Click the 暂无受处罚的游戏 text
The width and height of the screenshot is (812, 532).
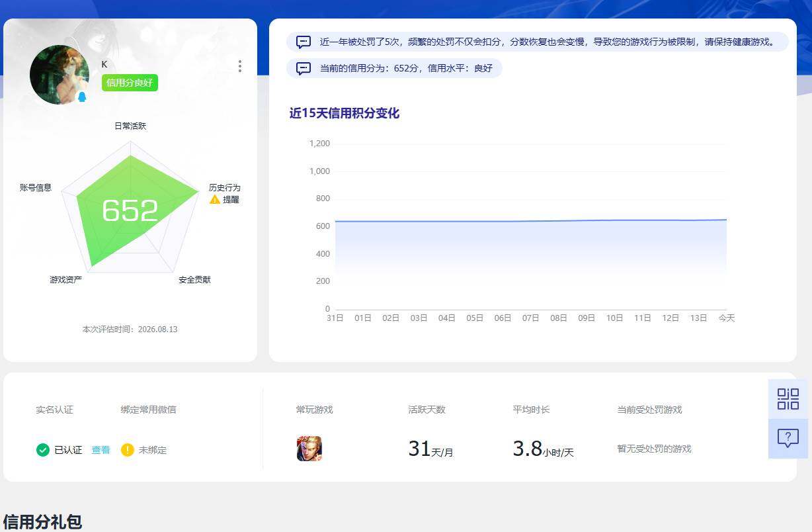coord(654,449)
